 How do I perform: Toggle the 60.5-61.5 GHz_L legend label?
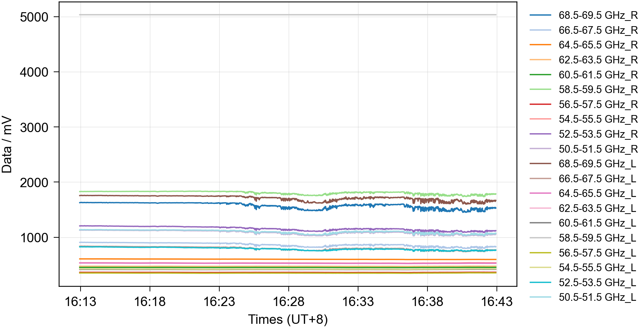(597, 223)
